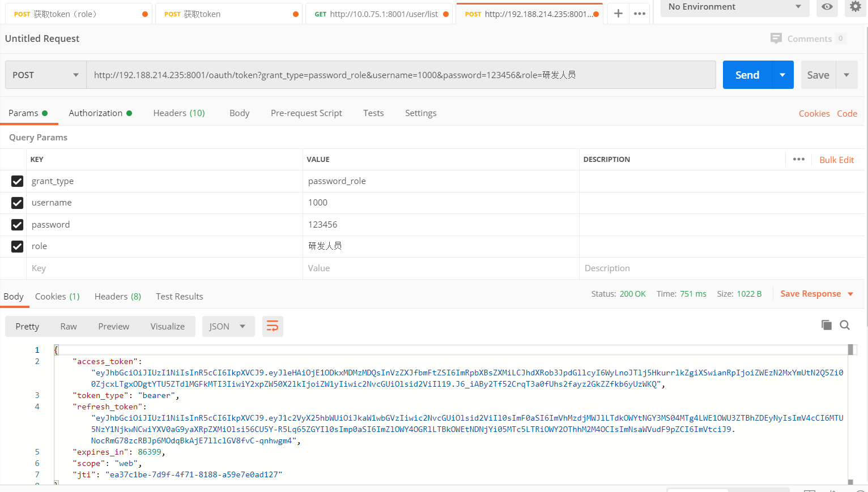Click the Save button

[818, 75]
